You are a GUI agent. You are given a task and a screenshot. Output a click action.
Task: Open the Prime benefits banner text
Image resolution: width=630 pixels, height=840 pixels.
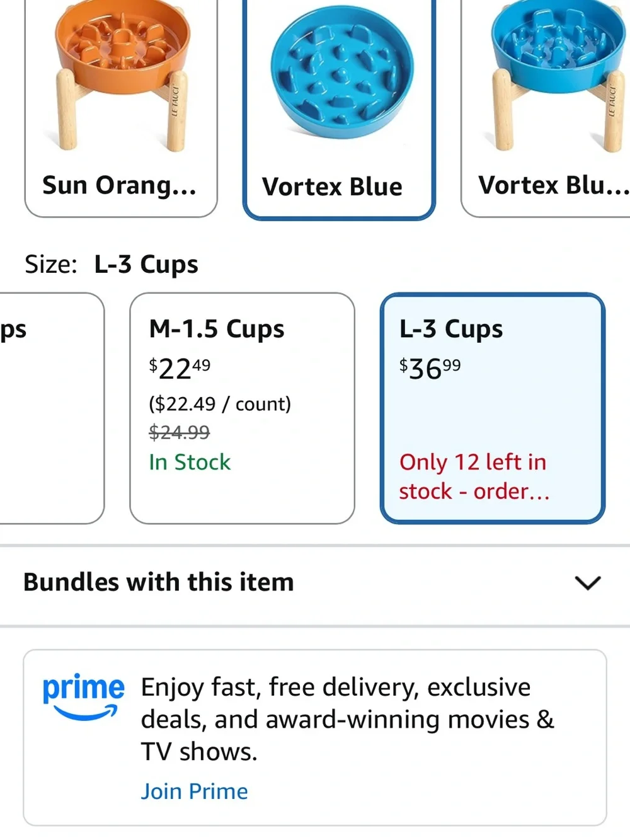tap(347, 719)
